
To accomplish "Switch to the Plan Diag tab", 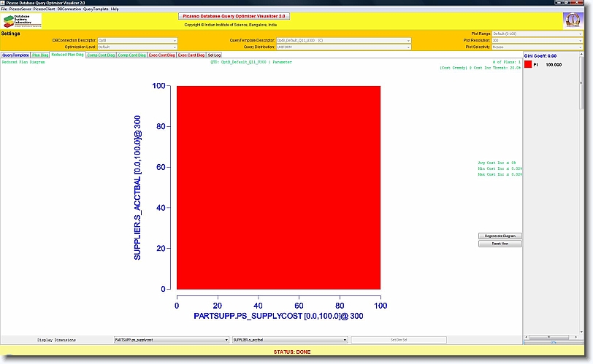I will (x=39, y=55).
